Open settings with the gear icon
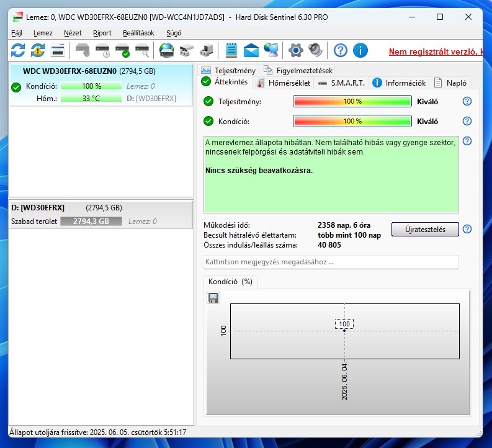The image size is (492, 448). pos(296,50)
